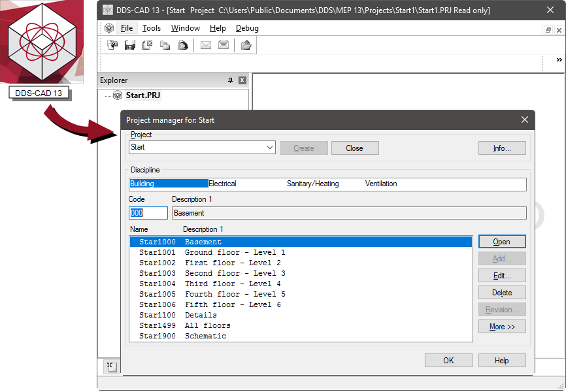Select the Sanitary/Heating discipline
This screenshot has width=566, height=392.
[x=312, y=184]
